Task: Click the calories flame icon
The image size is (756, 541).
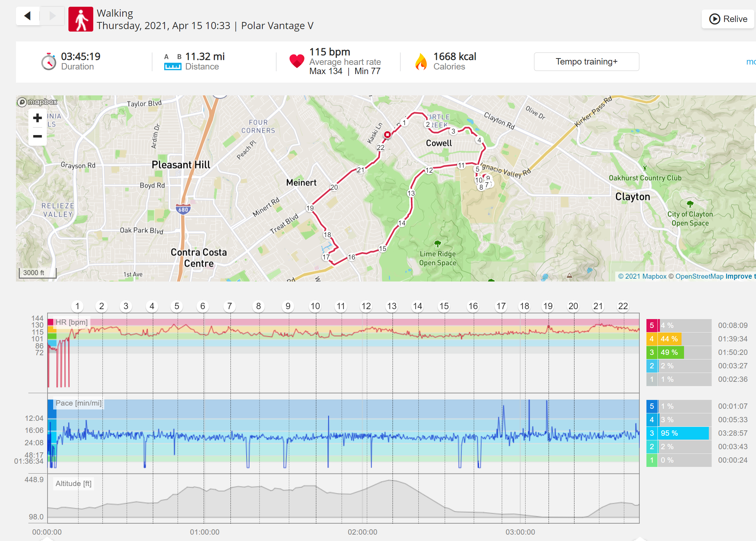Action: [x=421, y=62]
